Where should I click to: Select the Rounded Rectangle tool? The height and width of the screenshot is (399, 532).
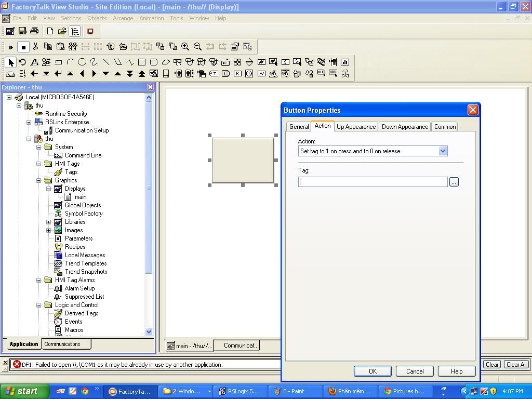(154, 62)
